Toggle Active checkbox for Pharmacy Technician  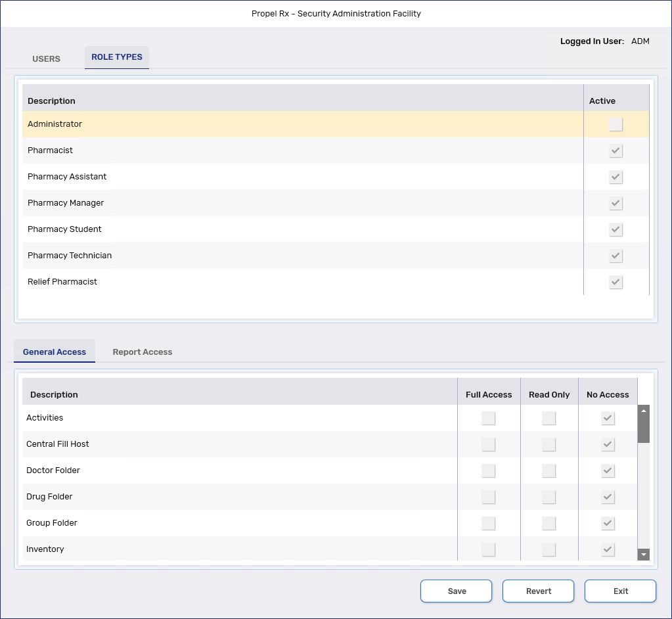pos(616,256)
